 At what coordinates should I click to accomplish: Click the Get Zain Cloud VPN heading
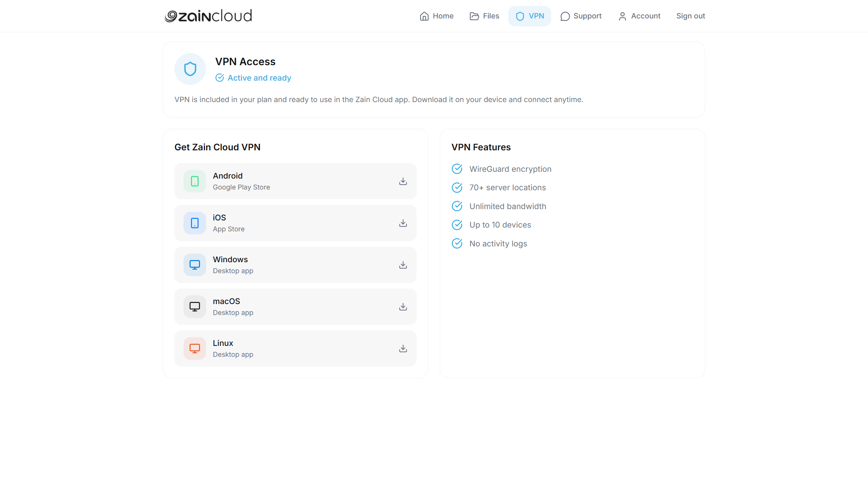[x=217, y=147]
